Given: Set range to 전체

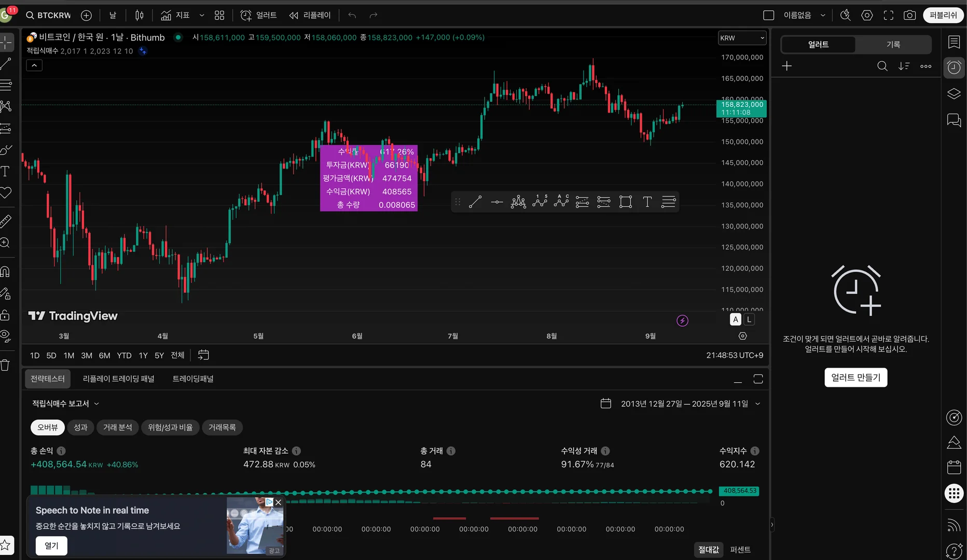Looking at the screenshot, I should (x=177, y=355).
